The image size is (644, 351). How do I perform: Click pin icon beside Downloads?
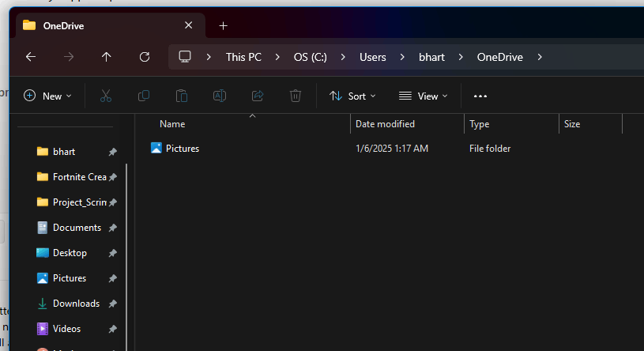tap(112, 304)
